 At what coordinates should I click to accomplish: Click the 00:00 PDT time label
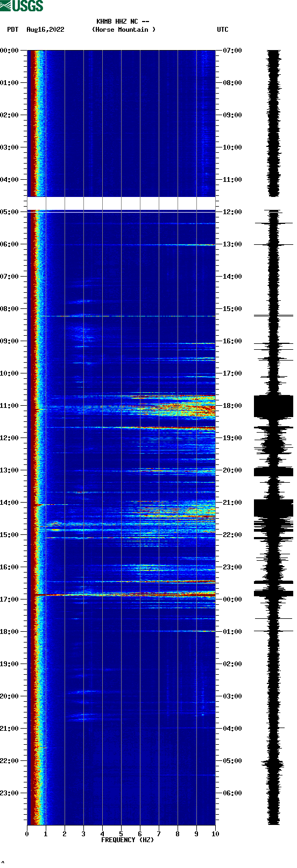[x=9, y=51]
